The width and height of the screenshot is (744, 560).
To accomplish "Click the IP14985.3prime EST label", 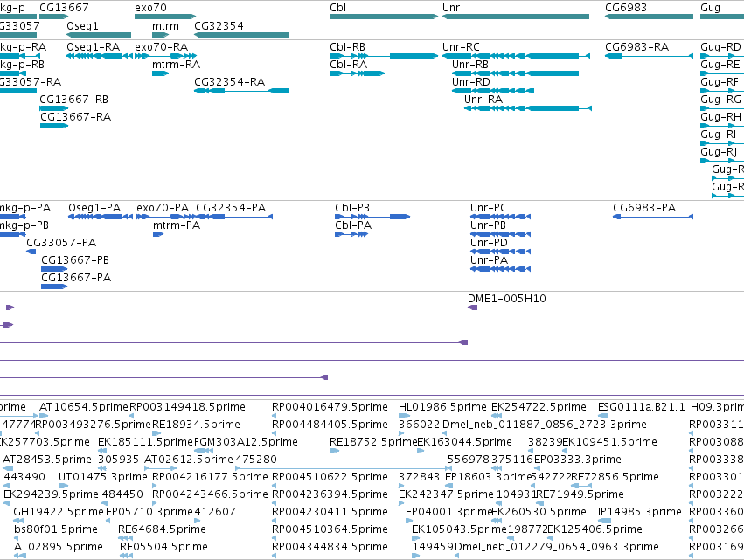I will tap(640, 512).
